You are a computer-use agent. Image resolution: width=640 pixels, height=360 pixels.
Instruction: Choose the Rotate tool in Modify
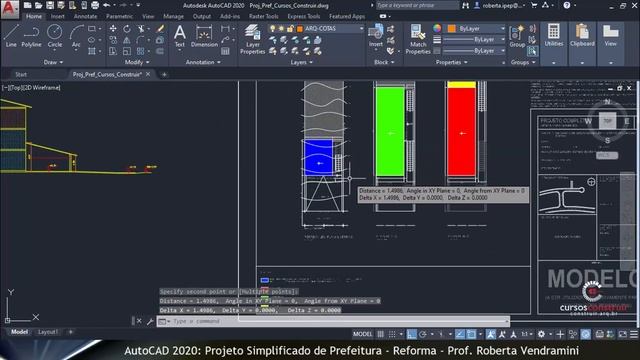pyautogui.click(x=127, y=29)
